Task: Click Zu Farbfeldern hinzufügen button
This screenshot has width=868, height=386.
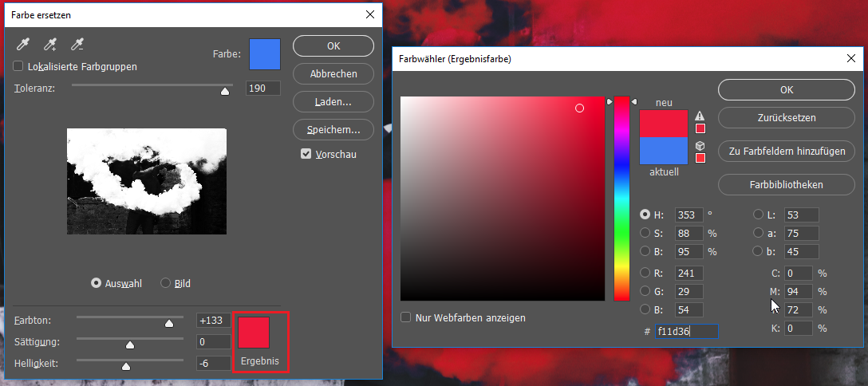Action: tap(787, 151)
